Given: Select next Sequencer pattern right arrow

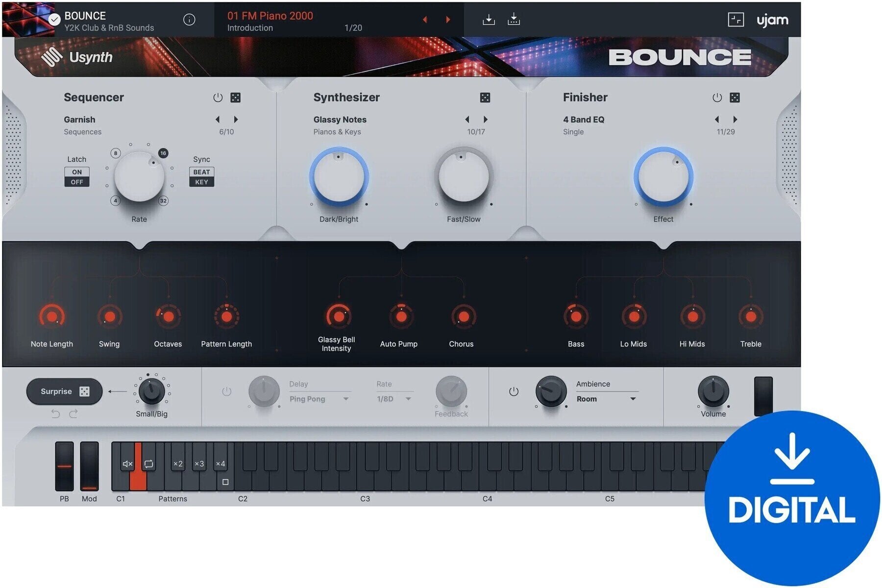Looking at the screenshot, I should 236,119.
